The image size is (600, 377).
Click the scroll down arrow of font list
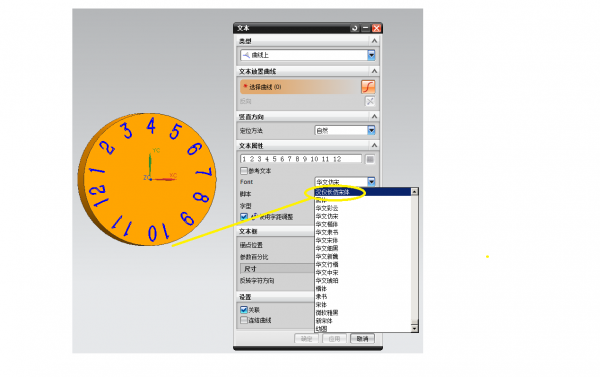pos(414,328)
